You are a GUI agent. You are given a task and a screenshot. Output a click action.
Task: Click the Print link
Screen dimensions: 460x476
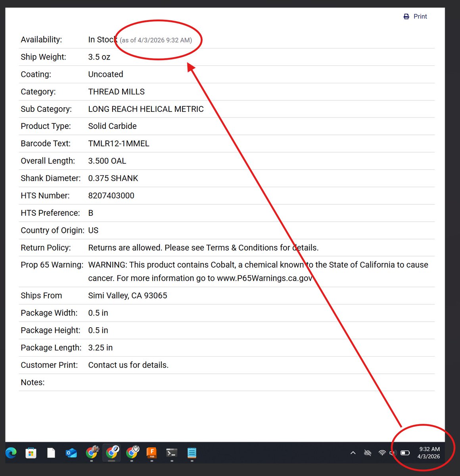(415, 16)
